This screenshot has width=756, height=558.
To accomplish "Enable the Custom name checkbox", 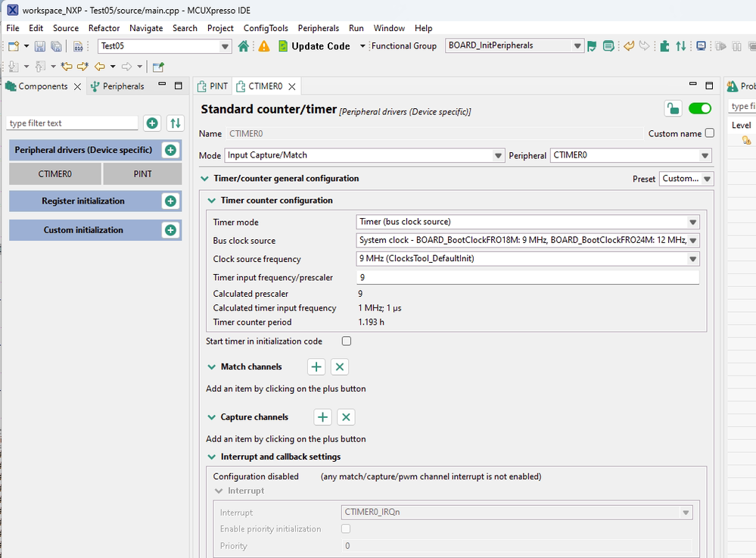I will tap(709, 133).
